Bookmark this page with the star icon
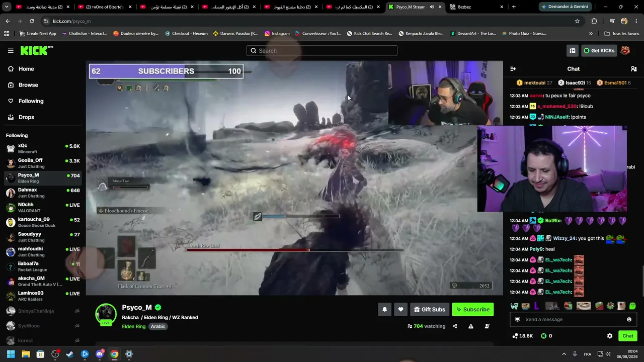644x362 pixels. (x=577, y=21)
